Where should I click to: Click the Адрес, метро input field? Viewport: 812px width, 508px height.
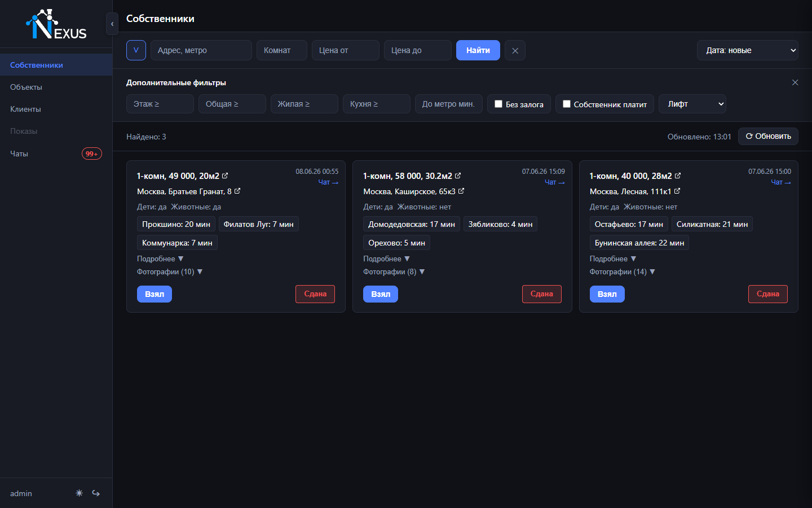tap(201, 50)
